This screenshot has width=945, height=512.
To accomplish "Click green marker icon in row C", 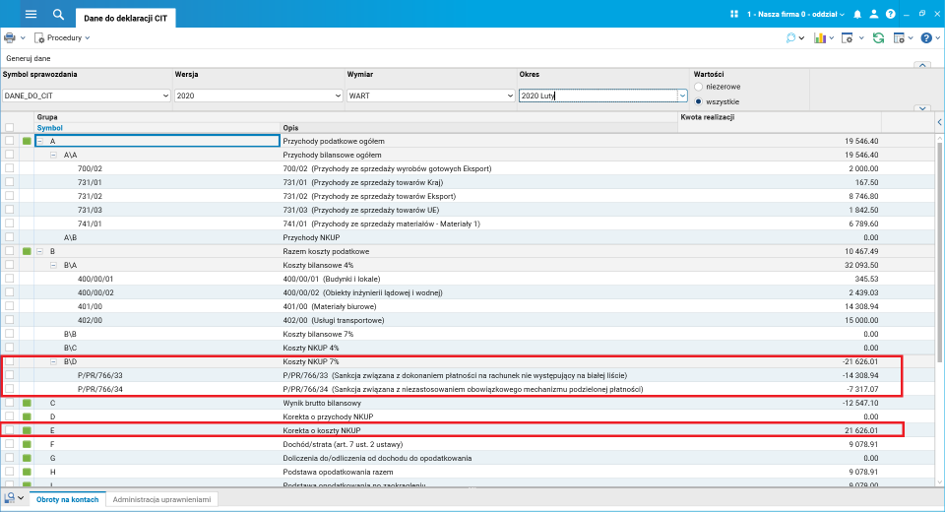I will tap(27, 403).
